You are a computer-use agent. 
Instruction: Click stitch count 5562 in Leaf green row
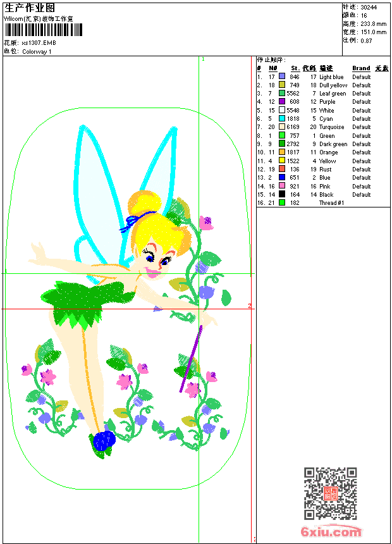pos(293,94)
